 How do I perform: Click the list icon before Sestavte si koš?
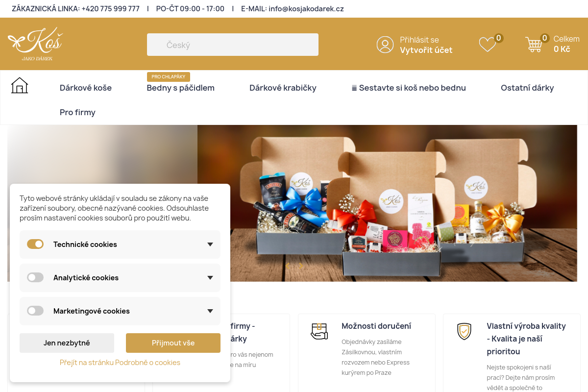coord(354,88)
